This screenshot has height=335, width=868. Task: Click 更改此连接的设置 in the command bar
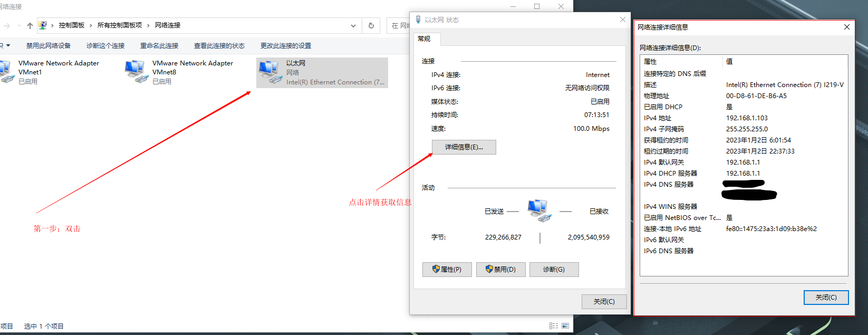click(286, 46)
